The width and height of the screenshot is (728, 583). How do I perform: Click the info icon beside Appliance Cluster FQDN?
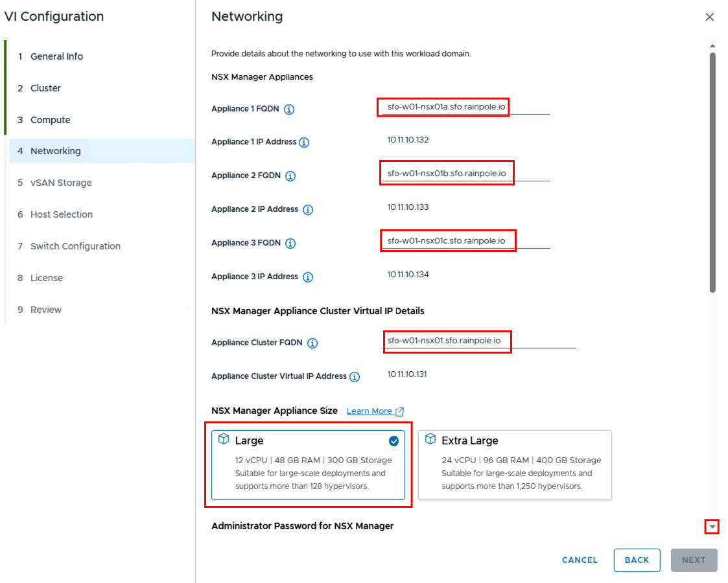pos(312,343)
